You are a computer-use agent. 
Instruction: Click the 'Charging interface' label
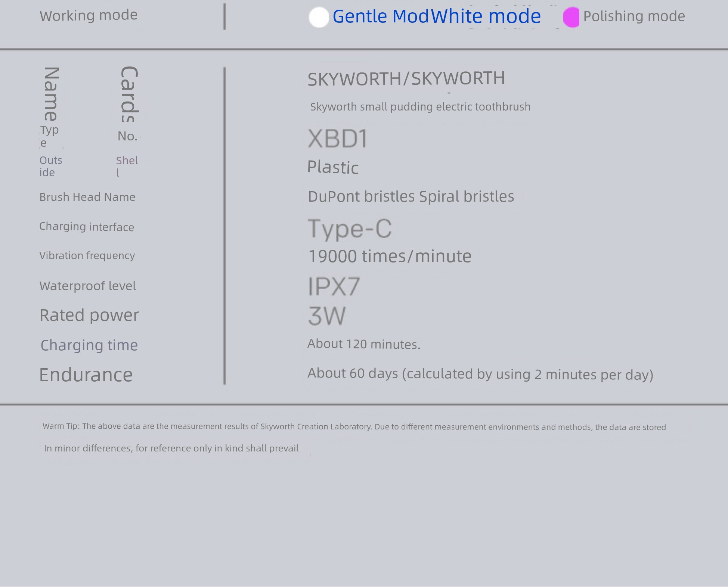(87, 227)
